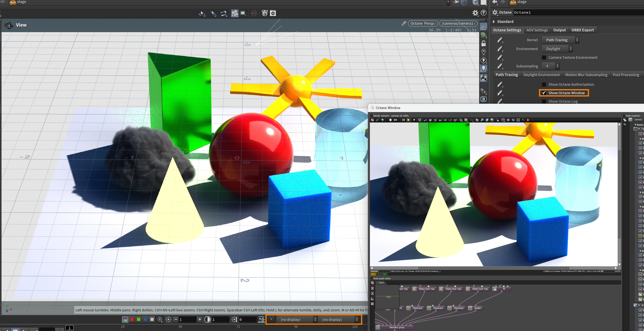Image resolution: width=644 pixels, height=331 pixels.
Task: Click the move arrows icon in Octane toolbar
Action: [x=508, y=120]
